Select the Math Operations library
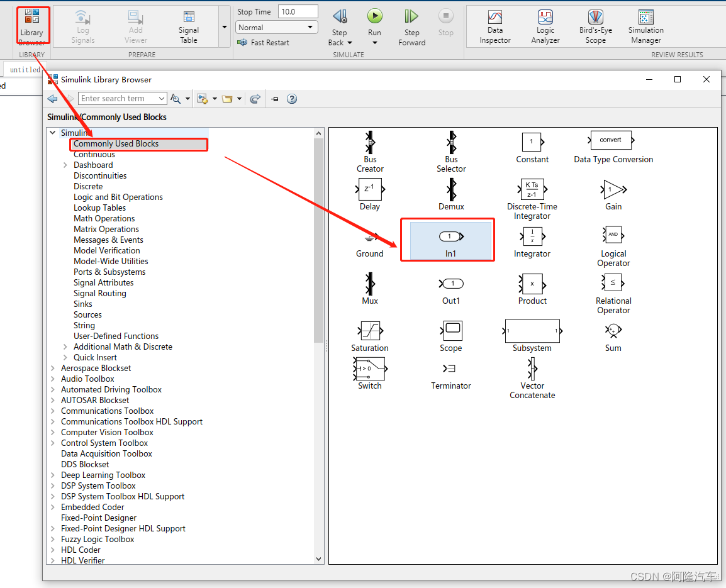Screen dimensions: 726x588 pos(104,218)
